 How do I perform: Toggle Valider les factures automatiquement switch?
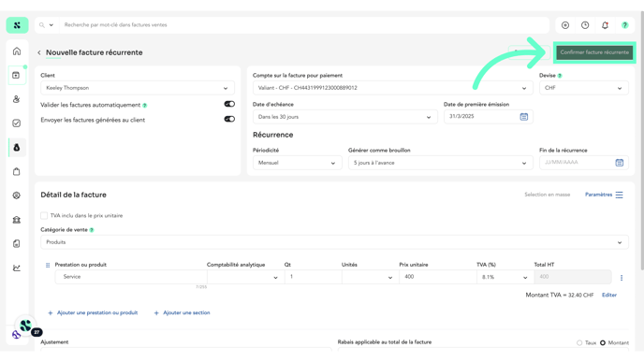pyautogui.click(x=229, y=104)
